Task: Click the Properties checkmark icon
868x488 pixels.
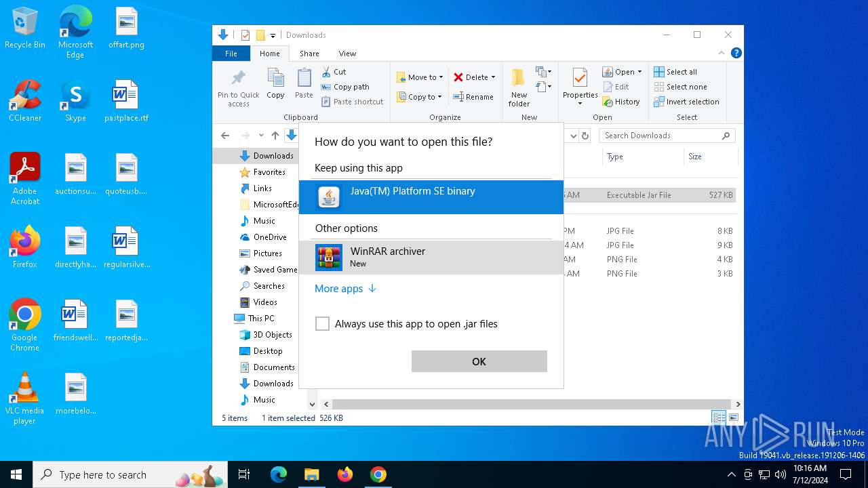Action: click(x=580, y=78)
